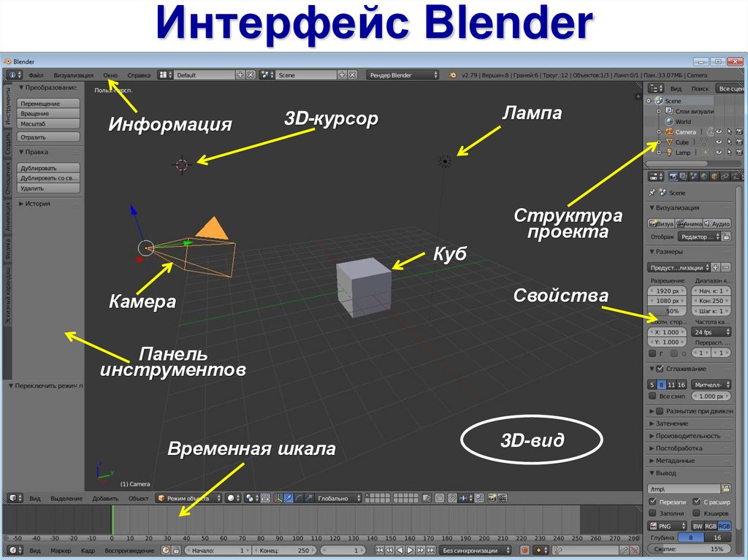Expand the Метаданные panel
The width and height of the screenshot is (748, 560).
click(672, 461)
